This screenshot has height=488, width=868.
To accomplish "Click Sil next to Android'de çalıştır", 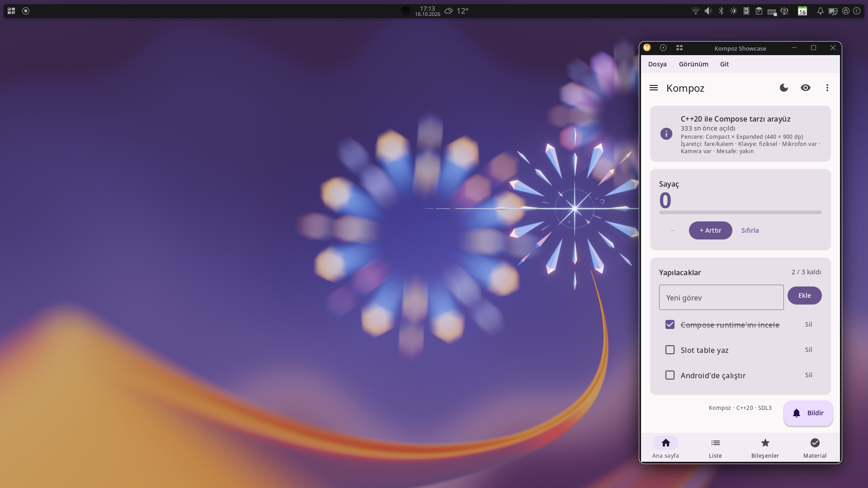I will 808,375.
